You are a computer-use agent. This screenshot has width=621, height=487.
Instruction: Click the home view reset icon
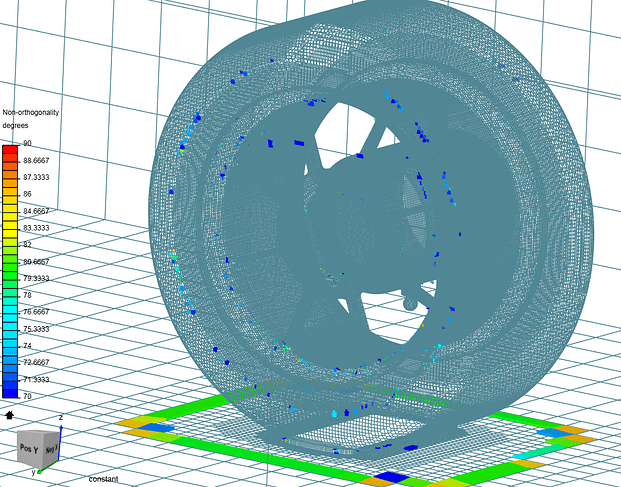(10, 415)
